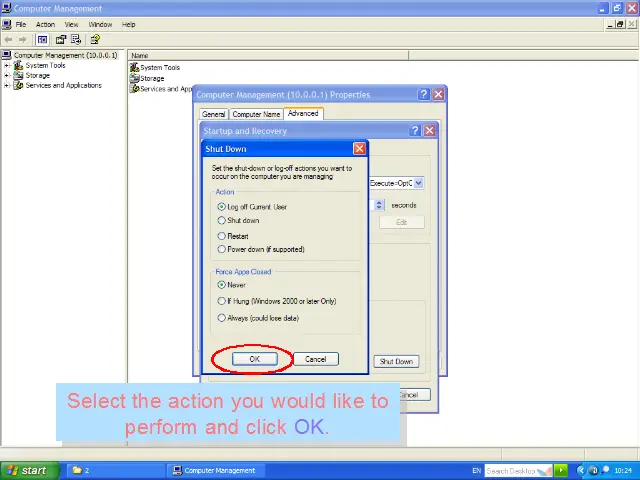Image resolution: width=640 pixels, height=480 pixels.
Task: Select the Restart radio option
Action: [233, 236]
